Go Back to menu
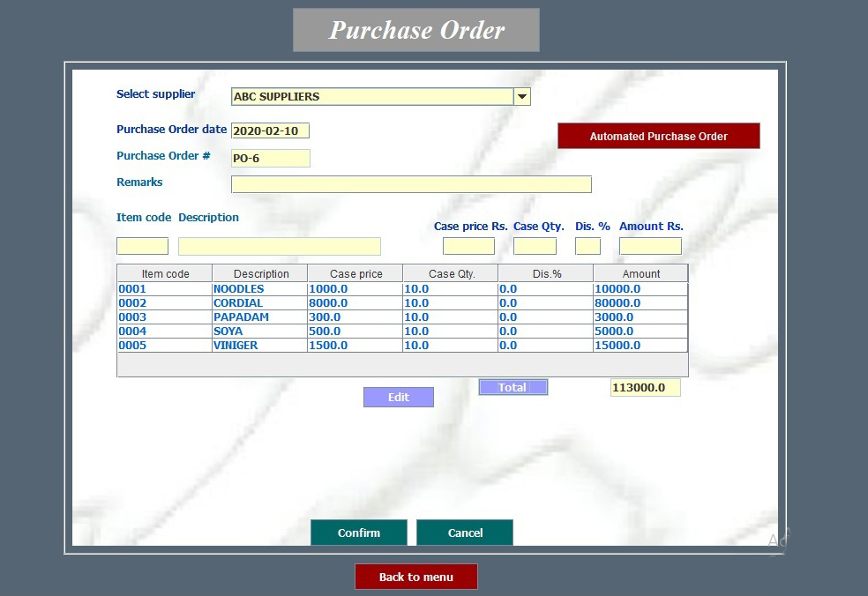 (x=416, y=577)
